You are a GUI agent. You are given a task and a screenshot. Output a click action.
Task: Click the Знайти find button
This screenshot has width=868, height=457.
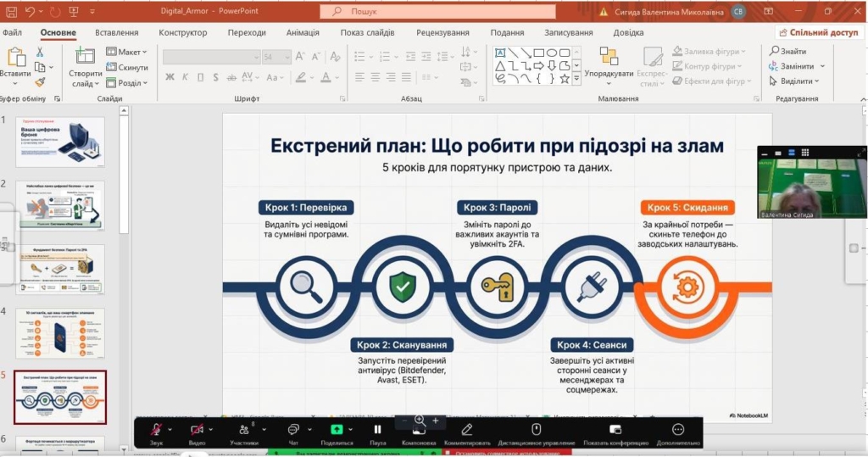coord(787,52)
